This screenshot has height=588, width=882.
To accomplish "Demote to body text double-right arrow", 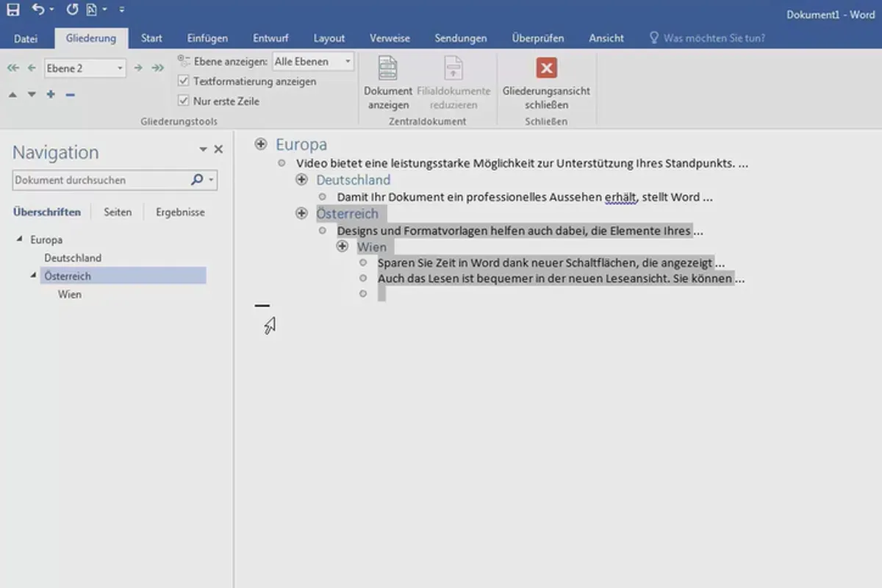I will [157, 68].
